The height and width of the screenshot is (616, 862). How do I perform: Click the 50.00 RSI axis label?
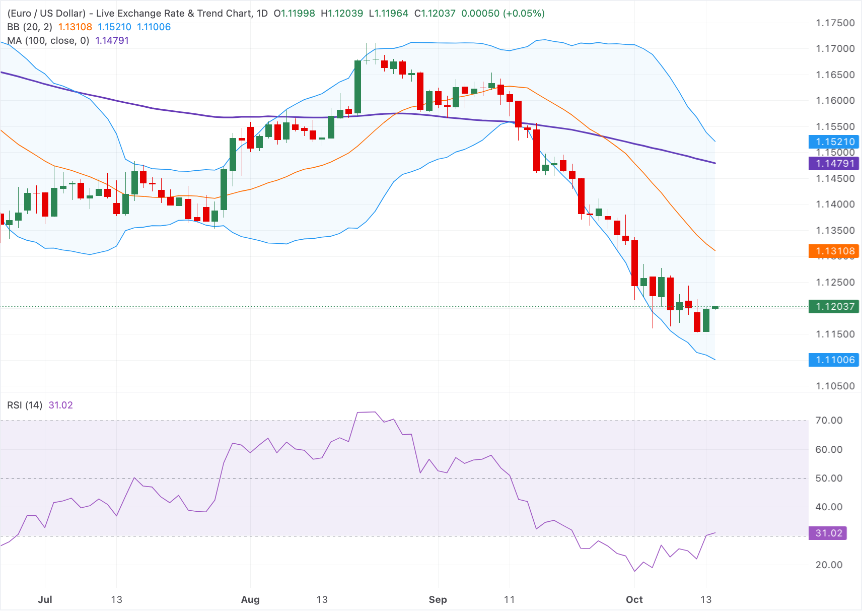829,478
